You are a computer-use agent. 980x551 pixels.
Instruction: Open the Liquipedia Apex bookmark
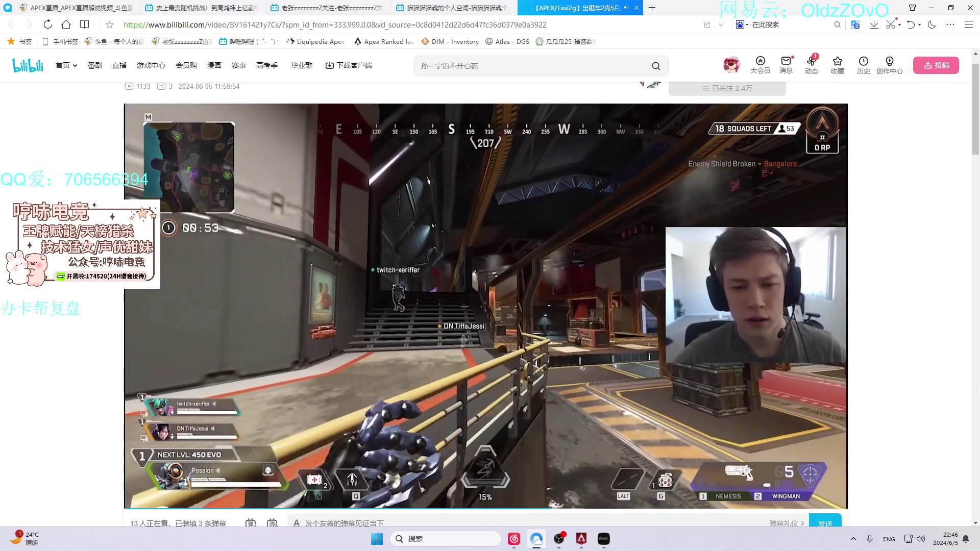pos(315,41)
